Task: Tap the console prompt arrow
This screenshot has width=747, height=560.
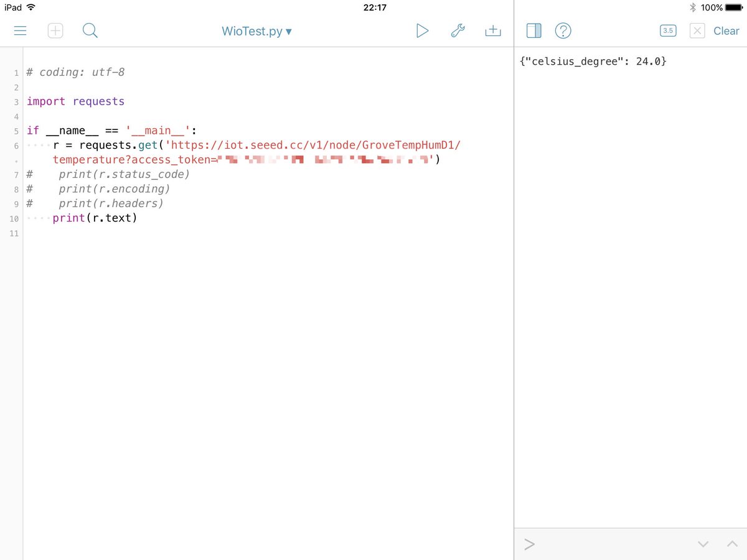Action: click(529, 544)
